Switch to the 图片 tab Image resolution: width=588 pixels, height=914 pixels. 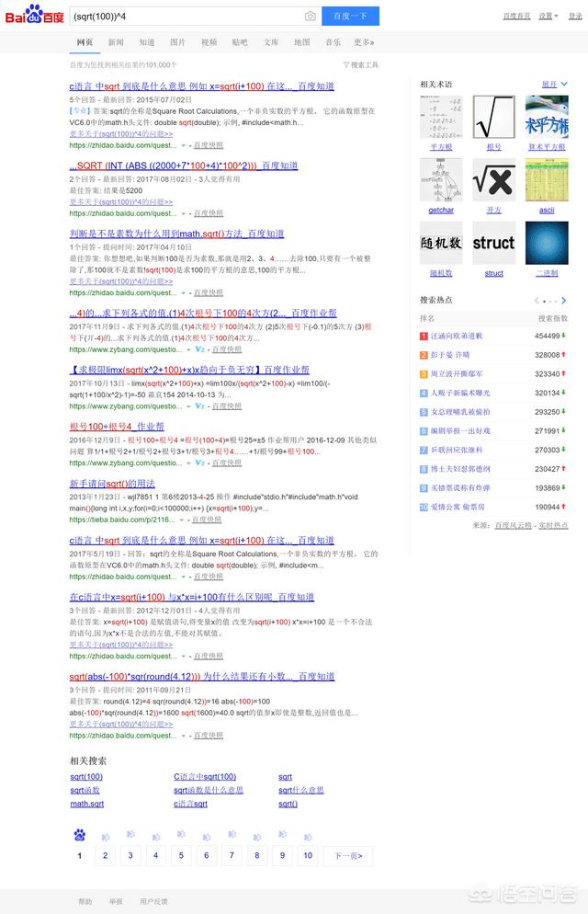pos(177,42)
